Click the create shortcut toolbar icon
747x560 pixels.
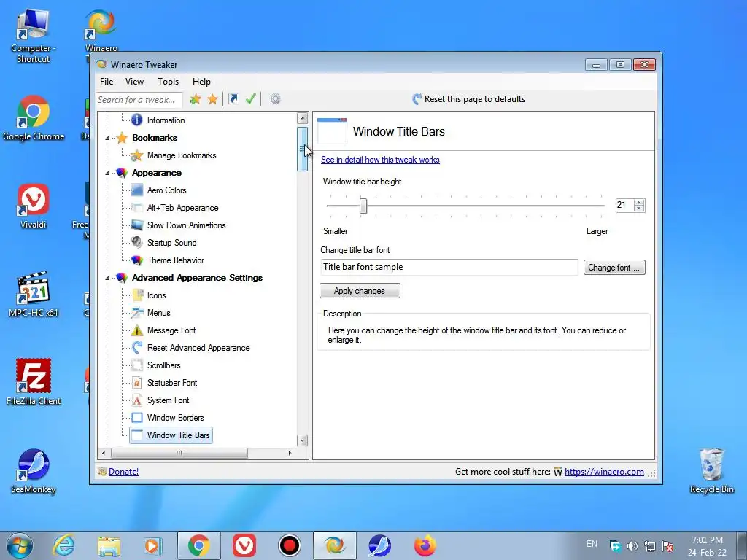point(233,99)
